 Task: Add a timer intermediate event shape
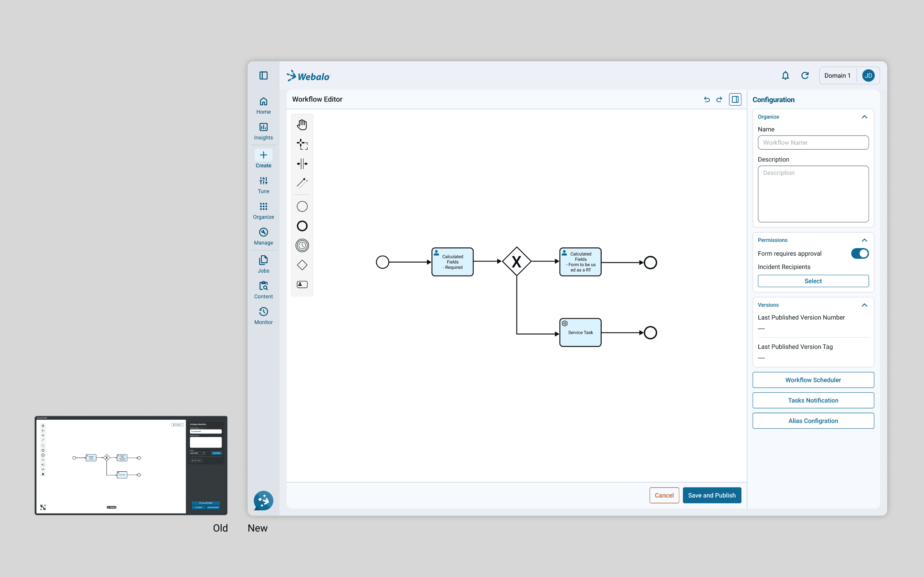[x=302, y=245]
